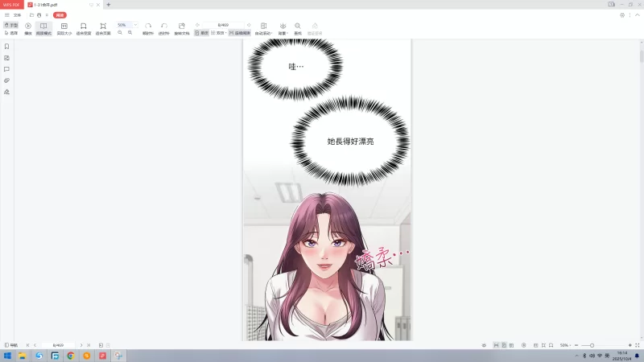This screenshot has height=362, width=644.
Task: Click the zoom in plus button
Action: [x=630, y=345]
